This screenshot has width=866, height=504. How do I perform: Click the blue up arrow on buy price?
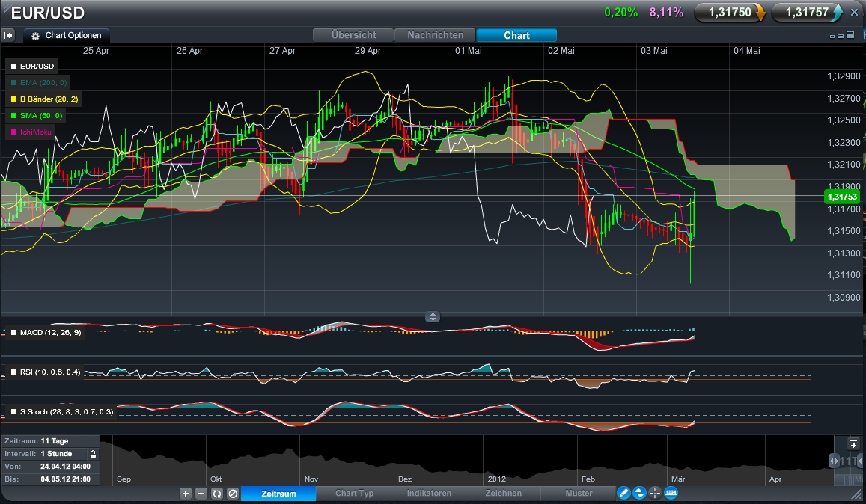tap(838, 12)
